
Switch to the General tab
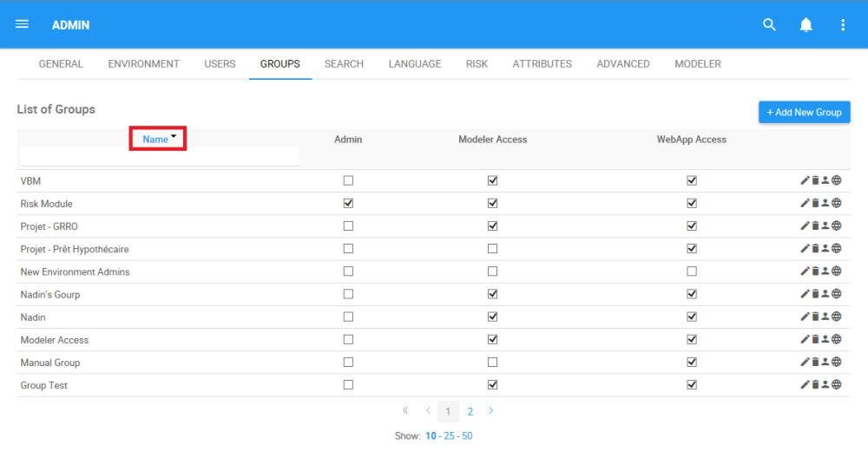pyautogui.click(x=61, y=63)
